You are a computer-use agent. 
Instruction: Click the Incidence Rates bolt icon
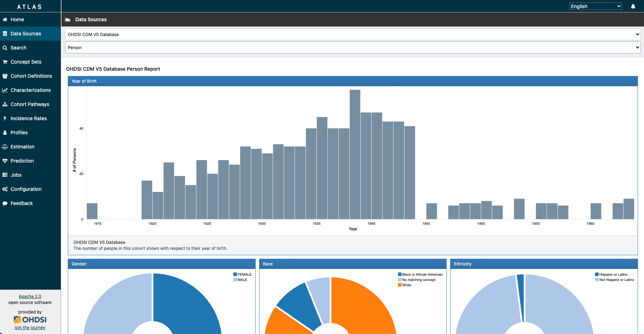click(5, 118)
